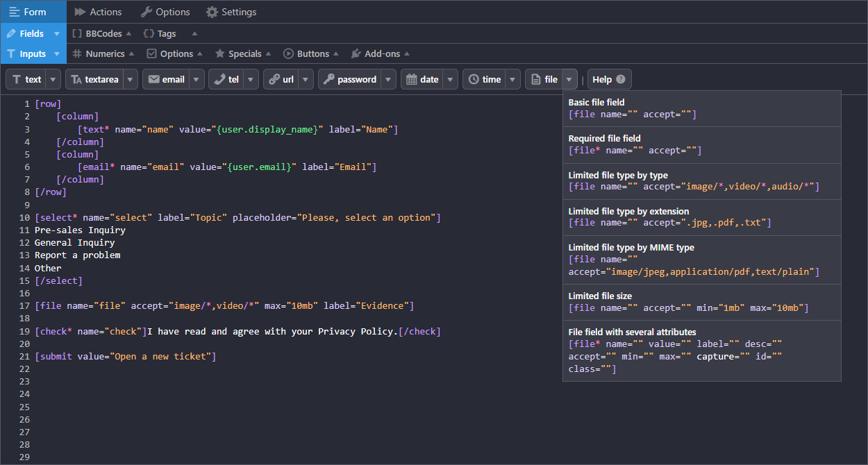
Task: Add a url input field
Action: coord(281,78)
